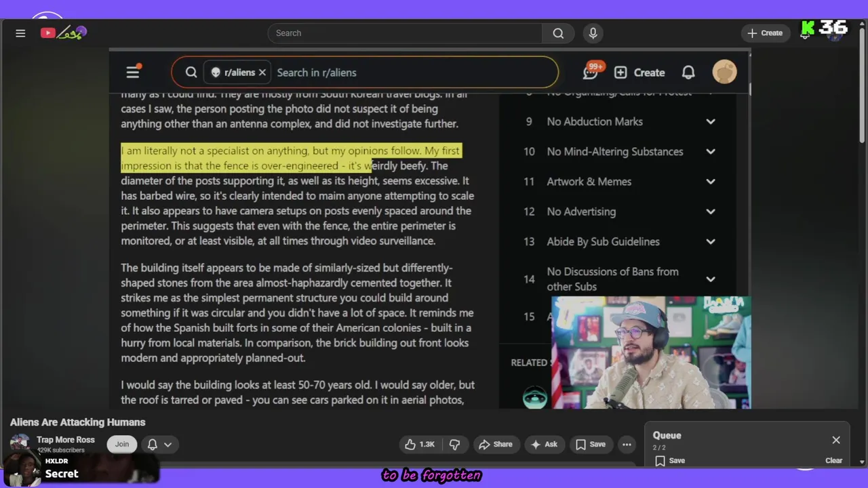Clear the queue
The image size is (868, 488).
833,461
